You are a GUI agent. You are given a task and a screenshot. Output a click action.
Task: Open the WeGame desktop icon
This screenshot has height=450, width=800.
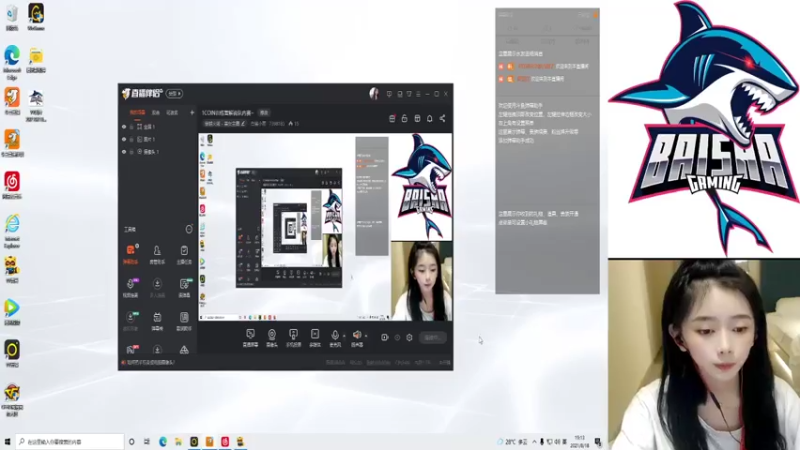(36, 17)
